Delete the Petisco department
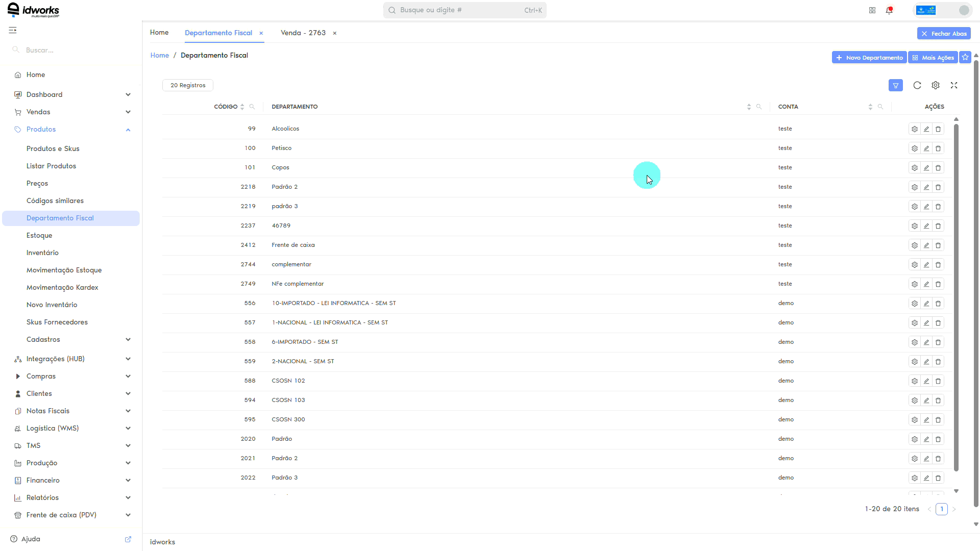 (x=938, y=148)
